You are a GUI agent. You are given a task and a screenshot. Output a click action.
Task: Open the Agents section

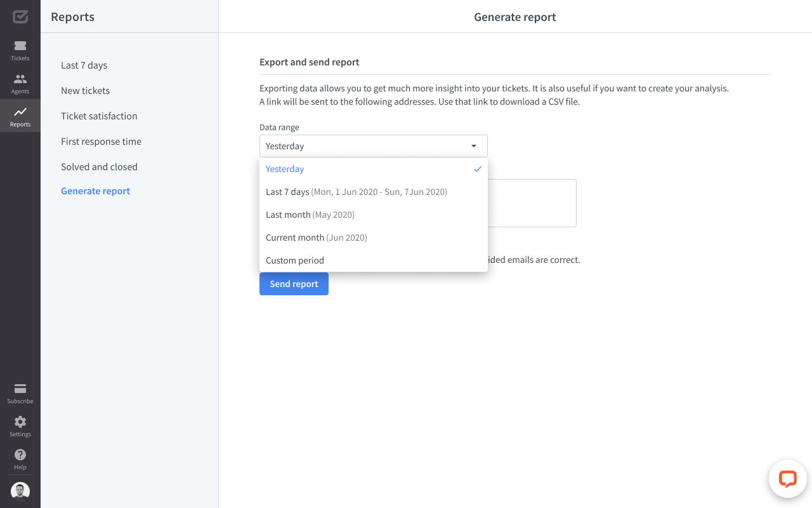click(x=20, y=84)
